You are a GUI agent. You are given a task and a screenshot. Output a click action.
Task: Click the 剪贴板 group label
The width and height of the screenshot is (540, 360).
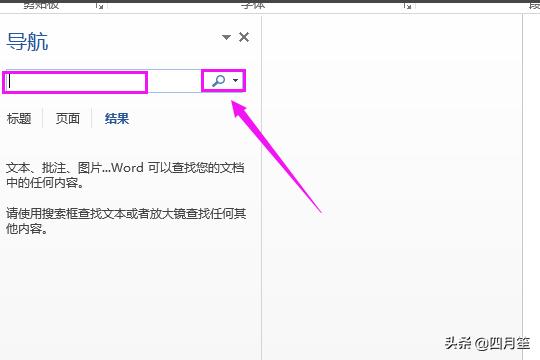[x=41, y=5]
